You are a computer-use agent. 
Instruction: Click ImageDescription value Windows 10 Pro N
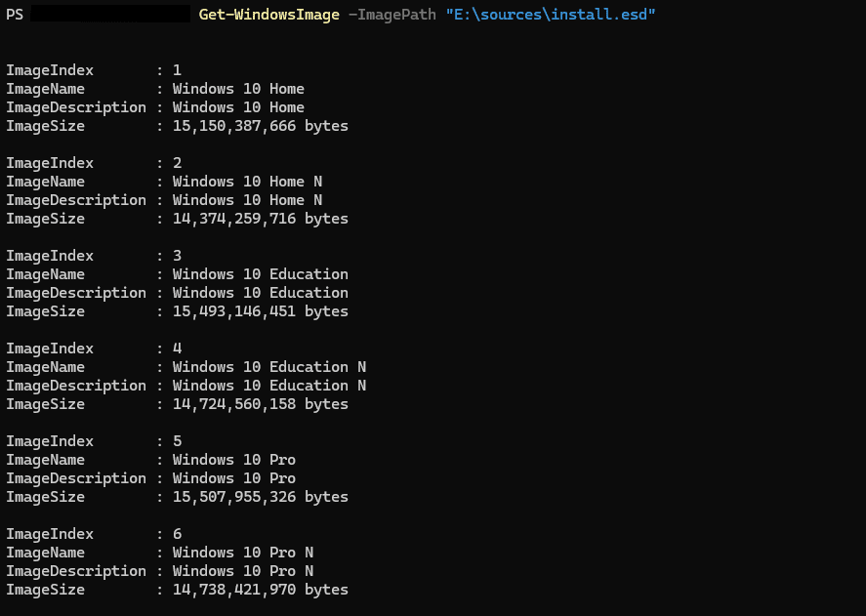[x=242, y=571]
